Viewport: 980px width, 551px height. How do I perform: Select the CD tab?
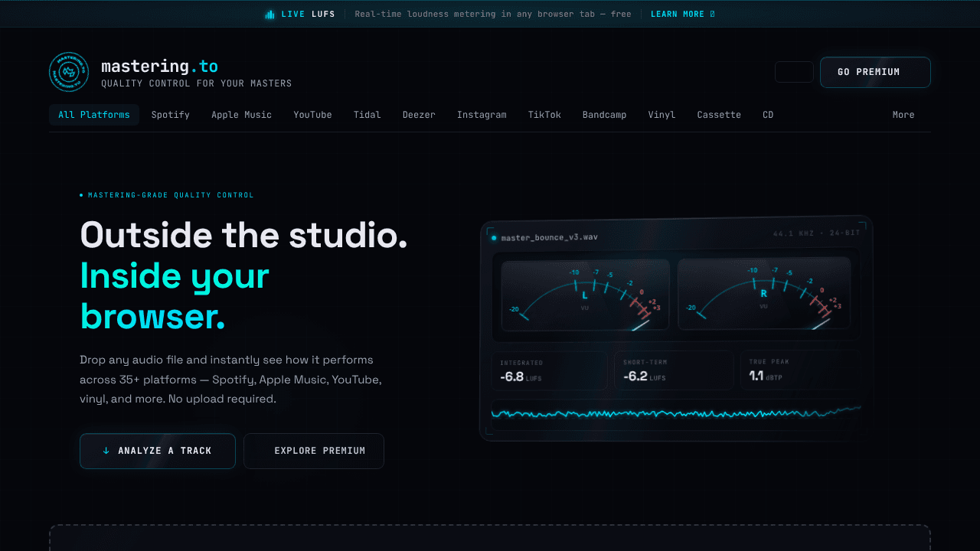tap(768, 115)
